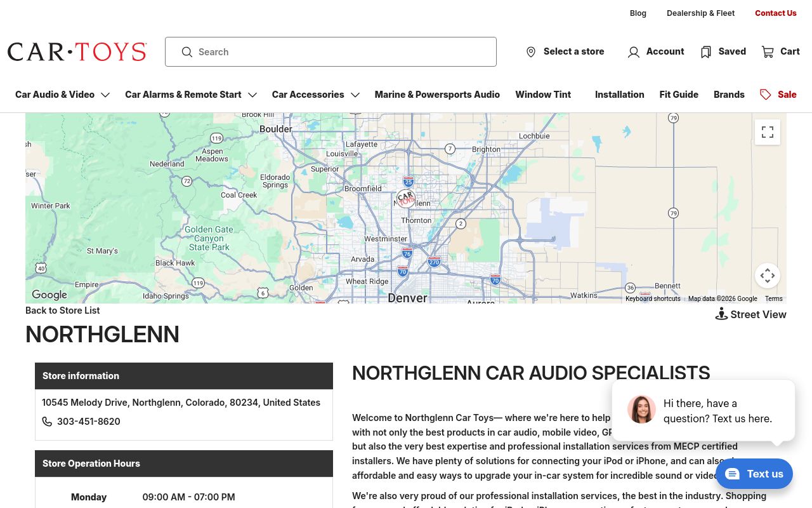812x508 pixels.
Task: Open the Brands page
Action: click(729, 95)
